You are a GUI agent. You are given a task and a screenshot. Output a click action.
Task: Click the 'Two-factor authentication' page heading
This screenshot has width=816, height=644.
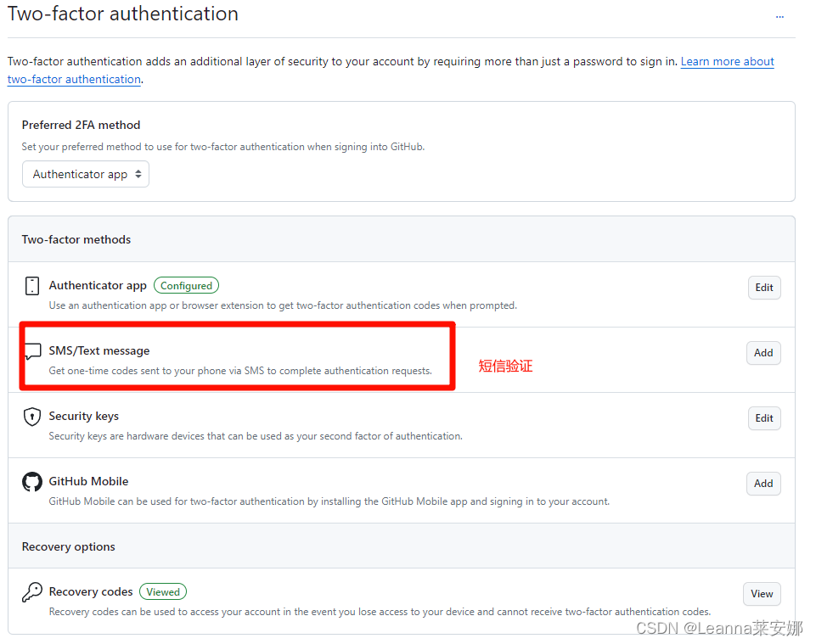pyautogui.click(x=123, y=14)
